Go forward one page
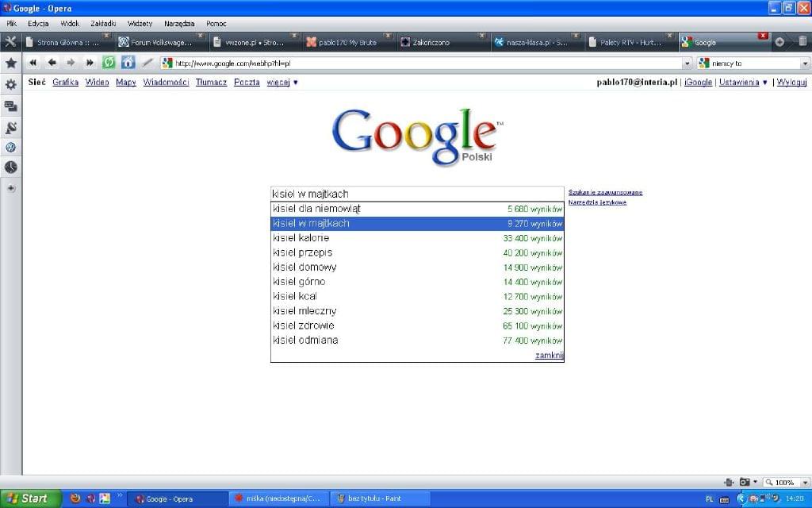 [71, 63]
